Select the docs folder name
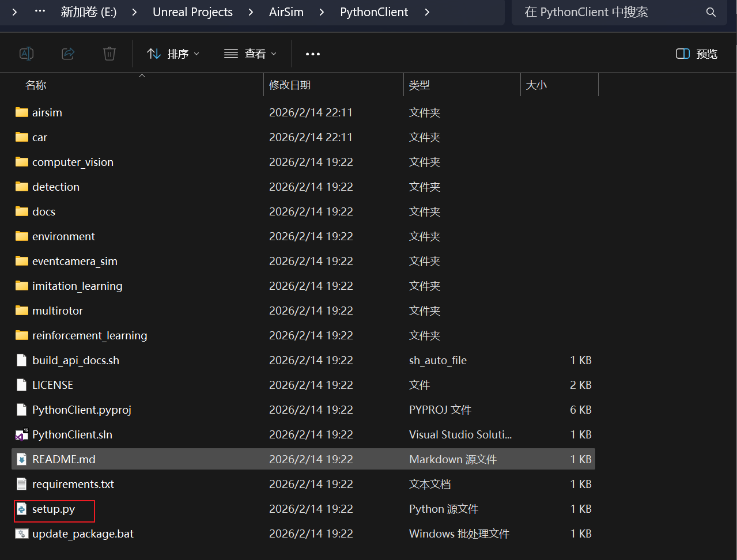The width and height of the screenshot is (737, 560). point(44,211)
